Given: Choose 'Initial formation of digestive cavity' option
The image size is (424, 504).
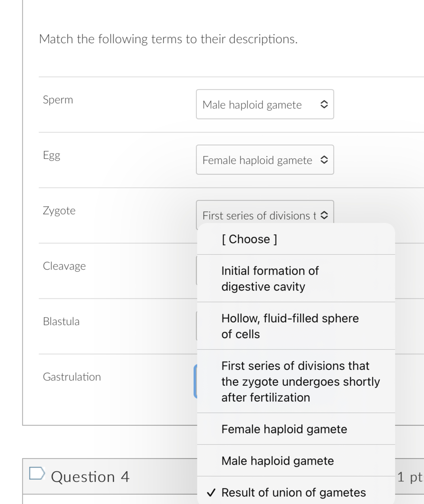Looking at the screenshot, I should (270, 278).
